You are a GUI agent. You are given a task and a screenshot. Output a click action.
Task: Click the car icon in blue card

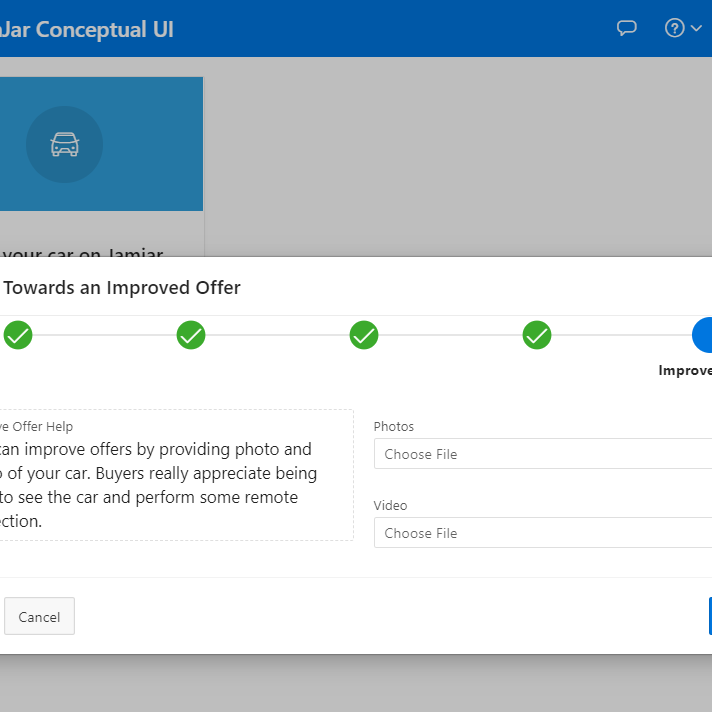click(65, 145)
